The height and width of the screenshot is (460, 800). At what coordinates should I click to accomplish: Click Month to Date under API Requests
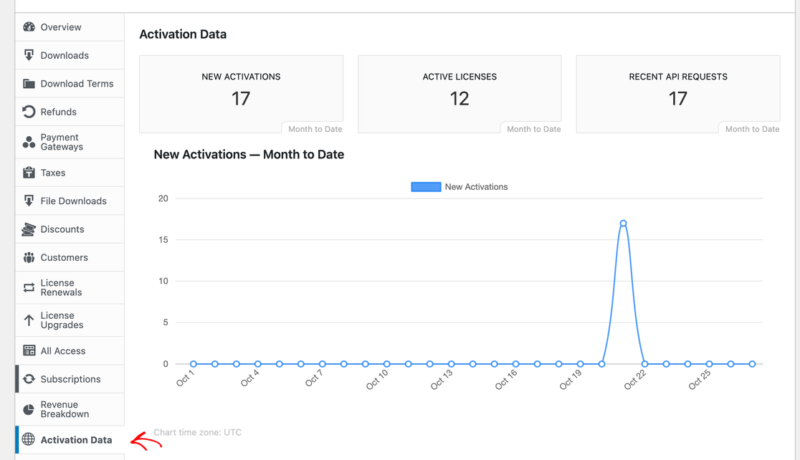pyautogui.click(x=752, y=129)
